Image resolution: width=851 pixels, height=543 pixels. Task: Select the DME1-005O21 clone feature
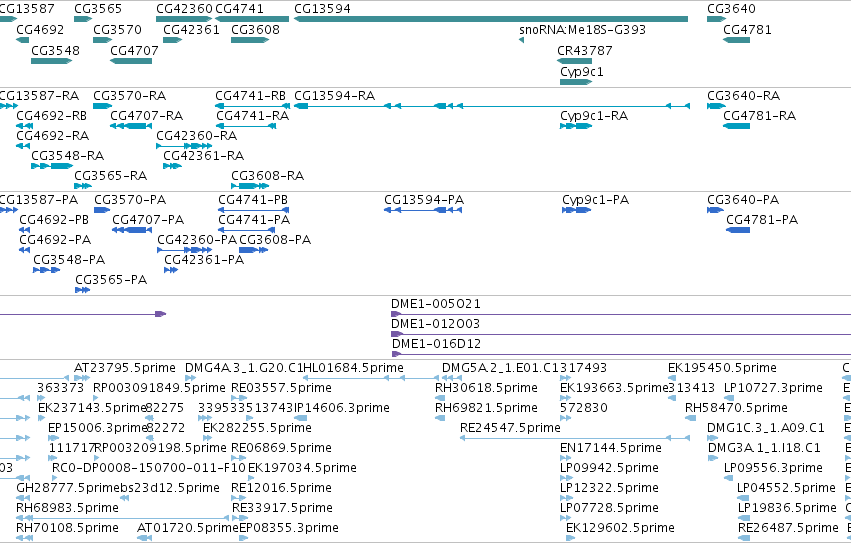pos(621,314)
